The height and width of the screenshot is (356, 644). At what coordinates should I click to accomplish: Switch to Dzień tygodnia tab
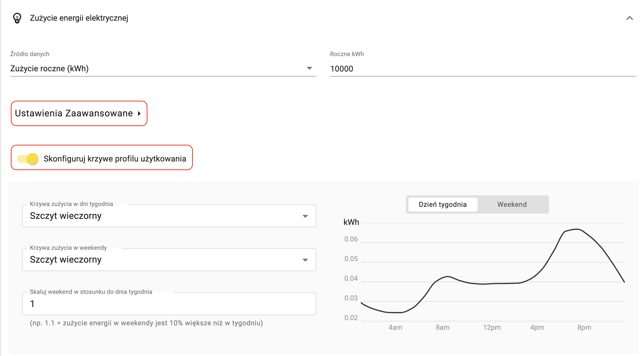coord(443,204)
